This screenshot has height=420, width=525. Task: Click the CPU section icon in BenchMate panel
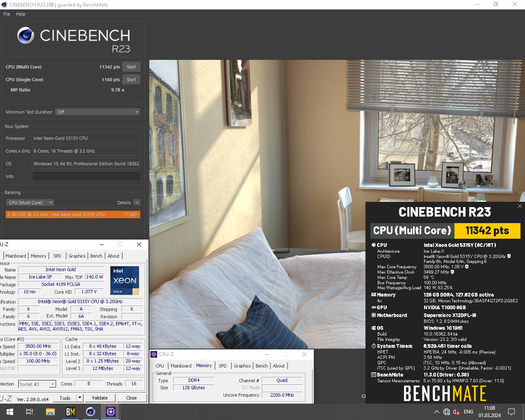point(374,245)
